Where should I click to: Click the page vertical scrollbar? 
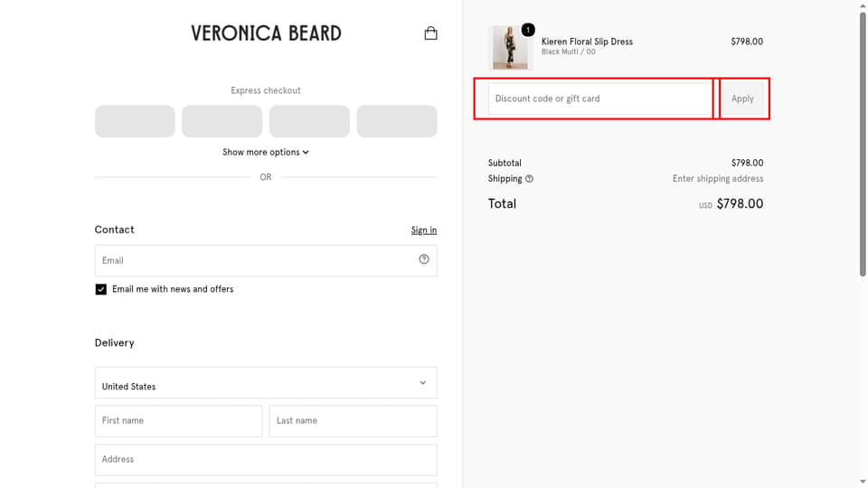(x=863, y=144)
